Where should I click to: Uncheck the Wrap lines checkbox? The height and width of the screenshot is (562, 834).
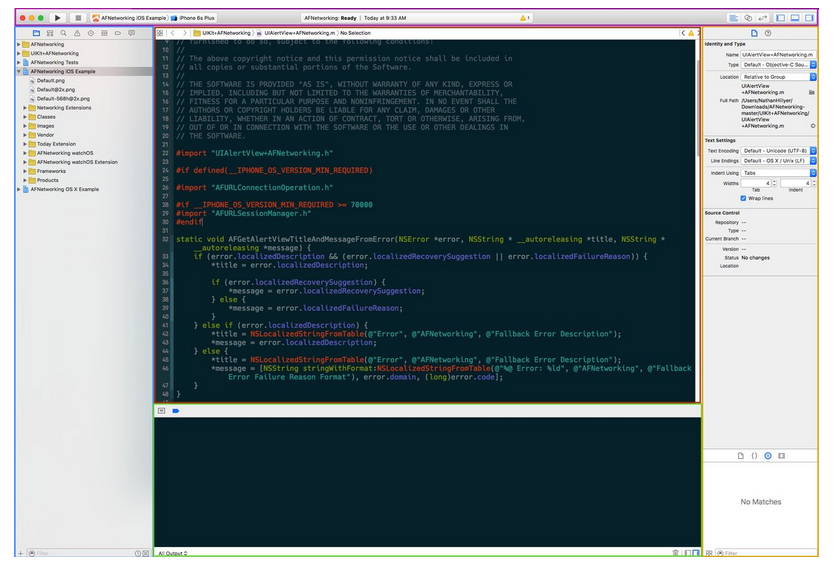[743, 198]
